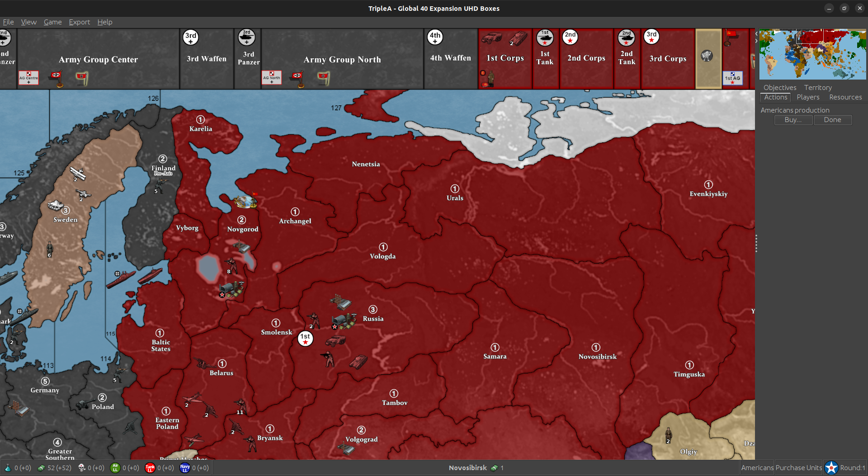868x476 pixels.
Task: Click the 3rd Panzer tank token
Action: coord(247,37)
